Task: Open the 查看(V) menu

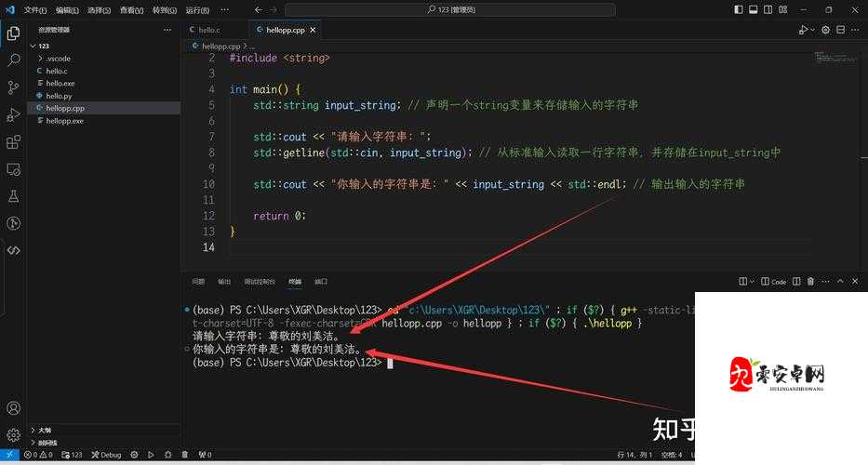Action: point(132,10)
